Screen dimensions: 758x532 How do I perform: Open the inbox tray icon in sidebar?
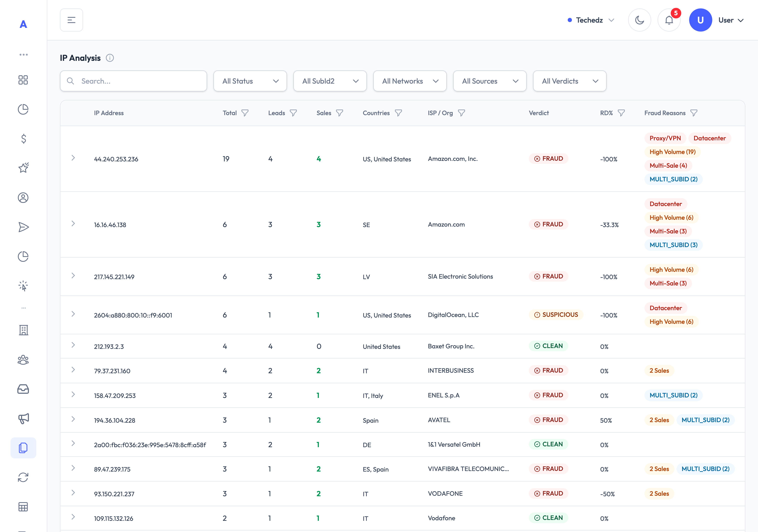click(x=23, y=389)
